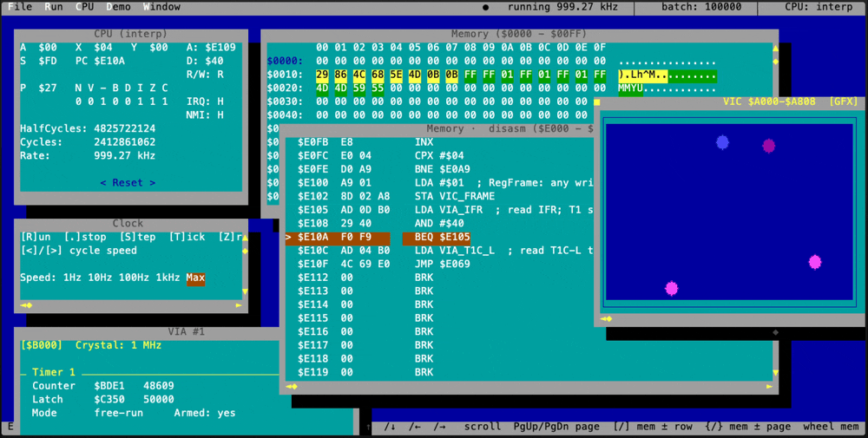Click the [S]tep command in the Clock window

point(137,237)
